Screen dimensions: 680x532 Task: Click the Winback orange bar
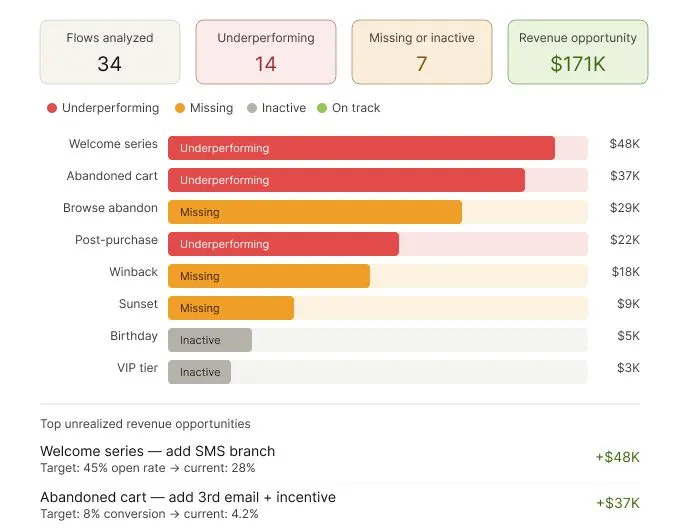click(269, 276)
